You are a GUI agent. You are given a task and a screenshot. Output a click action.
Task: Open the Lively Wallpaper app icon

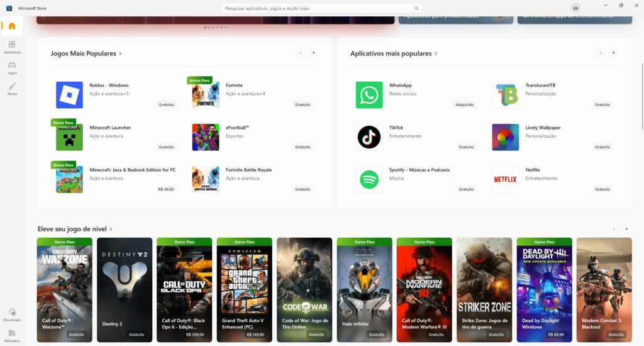pyautogui.click(x=505, y=137)
